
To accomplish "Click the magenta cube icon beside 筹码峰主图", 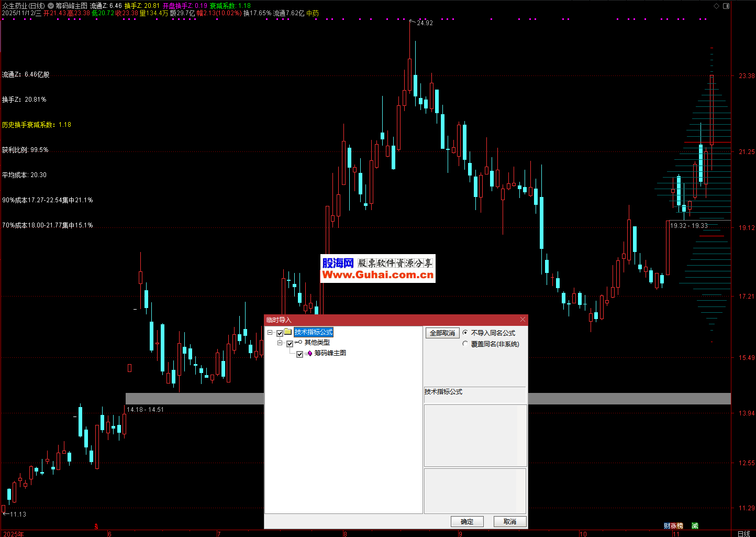I will coord(309,353).
